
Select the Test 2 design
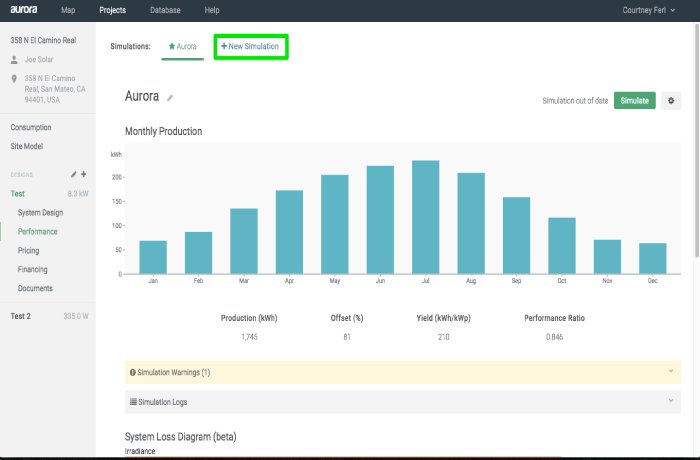click(21, 316)
